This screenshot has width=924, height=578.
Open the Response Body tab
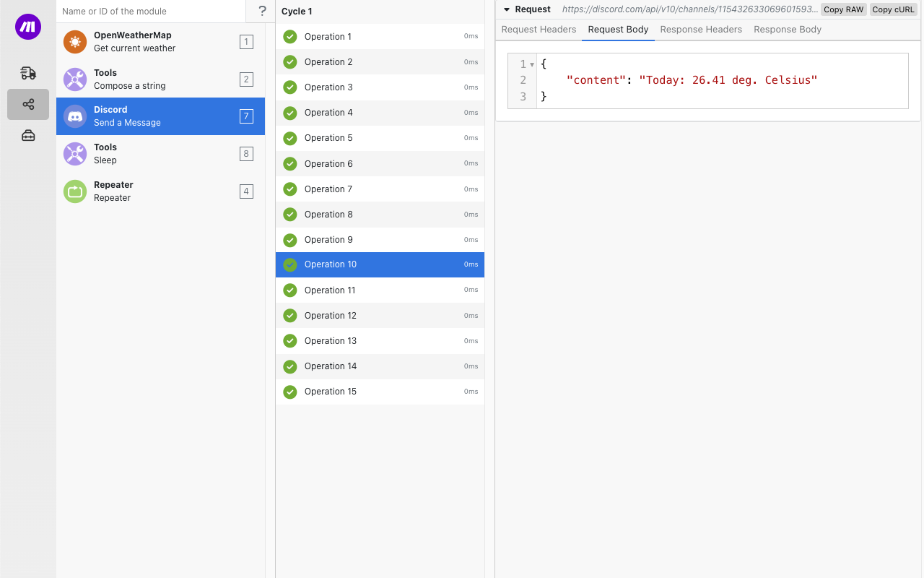[x=788, y=30]
